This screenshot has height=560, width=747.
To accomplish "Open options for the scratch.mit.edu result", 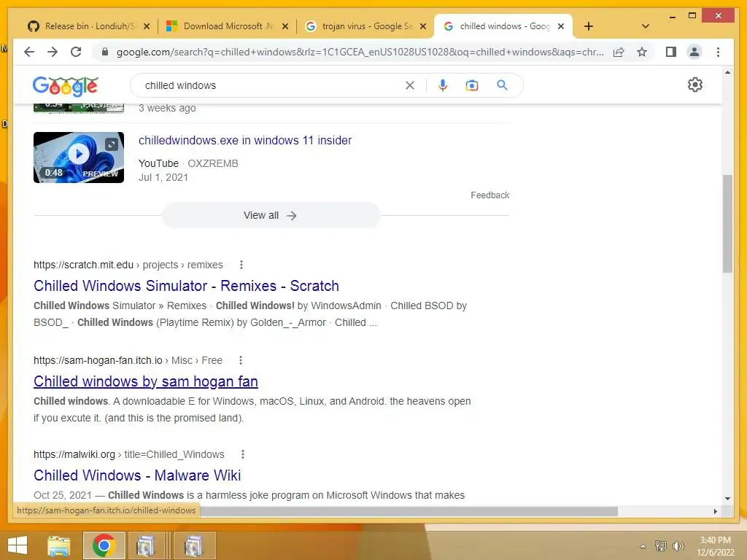I will click(x=241, y=265).
